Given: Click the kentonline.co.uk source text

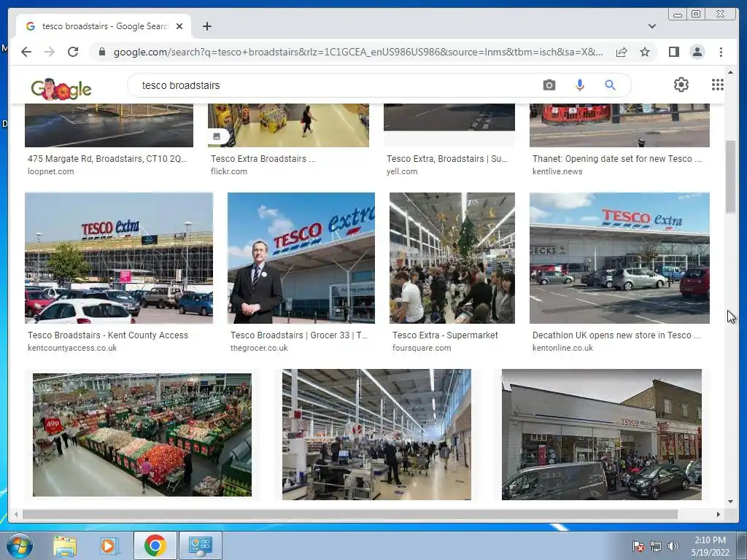Looking at the screenshot, I should pos(562,348).
